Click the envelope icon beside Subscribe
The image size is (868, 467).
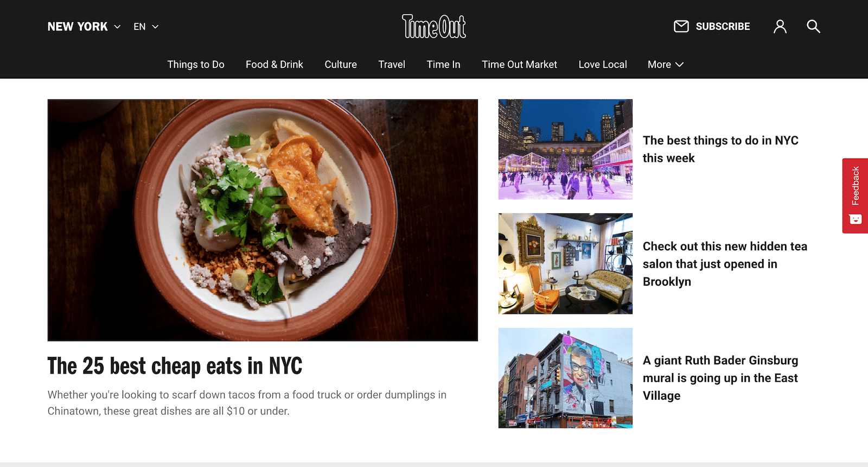tap(681, 26)
